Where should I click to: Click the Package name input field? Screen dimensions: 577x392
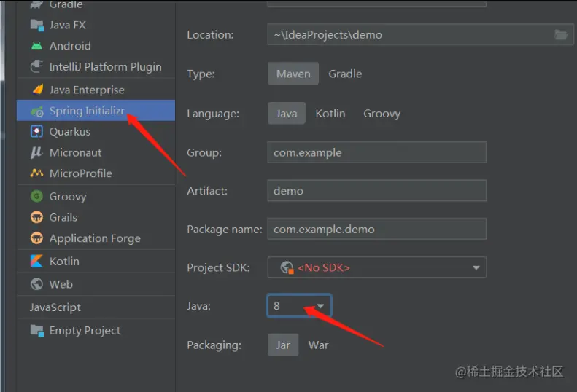[x=377, y=229]
